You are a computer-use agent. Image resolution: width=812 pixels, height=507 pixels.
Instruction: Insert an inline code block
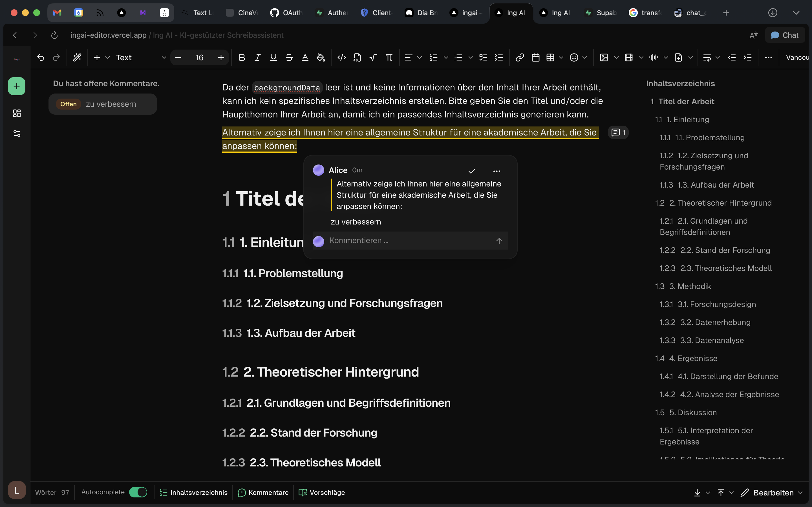tap(342, 58)
